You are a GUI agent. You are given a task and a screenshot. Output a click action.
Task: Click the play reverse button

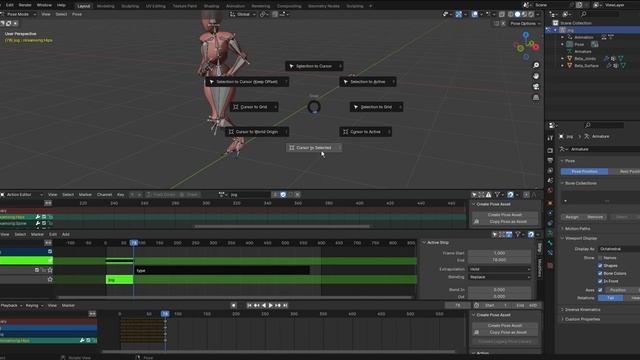264,305
